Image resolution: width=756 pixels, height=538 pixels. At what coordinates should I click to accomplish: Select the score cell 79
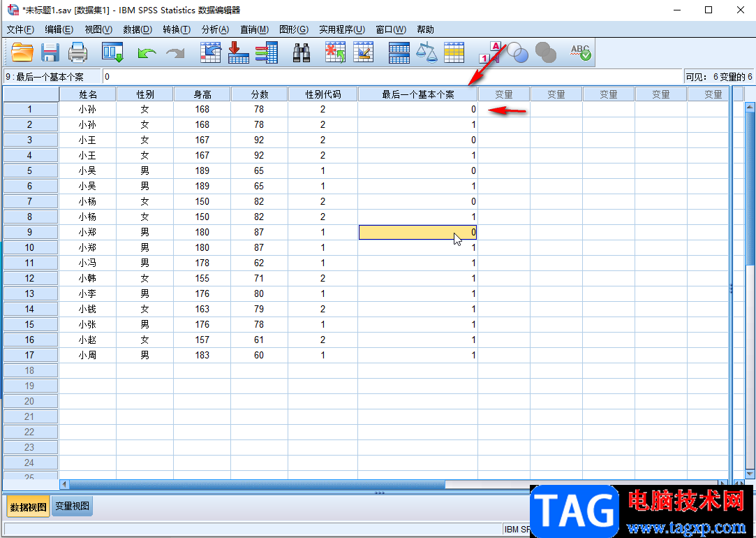click(x=260, y=309)
